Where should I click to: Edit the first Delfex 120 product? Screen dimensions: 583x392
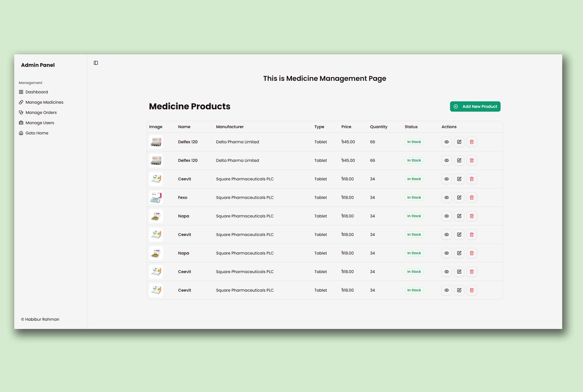[459, 142]
